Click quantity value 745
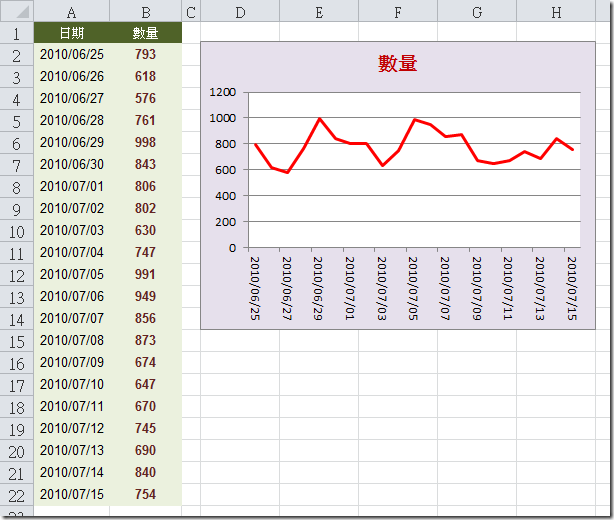614x520 pixels. point(145,428)
